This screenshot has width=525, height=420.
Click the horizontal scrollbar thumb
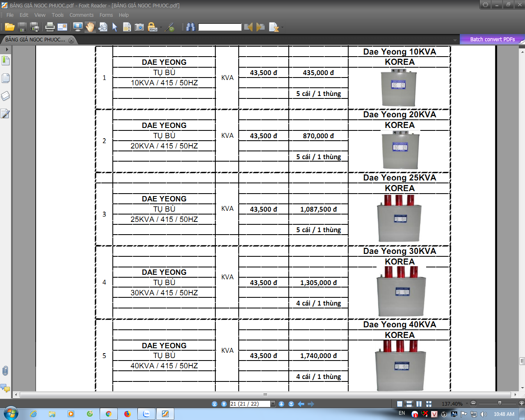(265, 395)
